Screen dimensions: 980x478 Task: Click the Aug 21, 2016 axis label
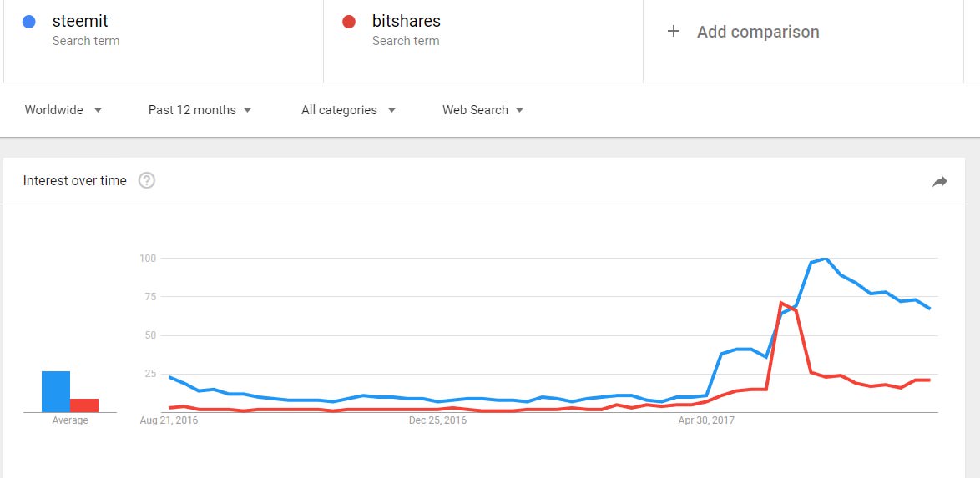(169, 420)
